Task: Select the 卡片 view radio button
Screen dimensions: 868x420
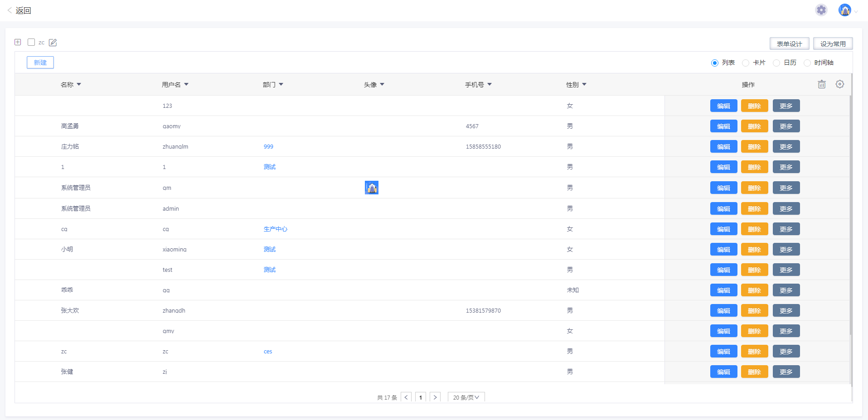Action: pyautogui.click(x=746, y=63)
